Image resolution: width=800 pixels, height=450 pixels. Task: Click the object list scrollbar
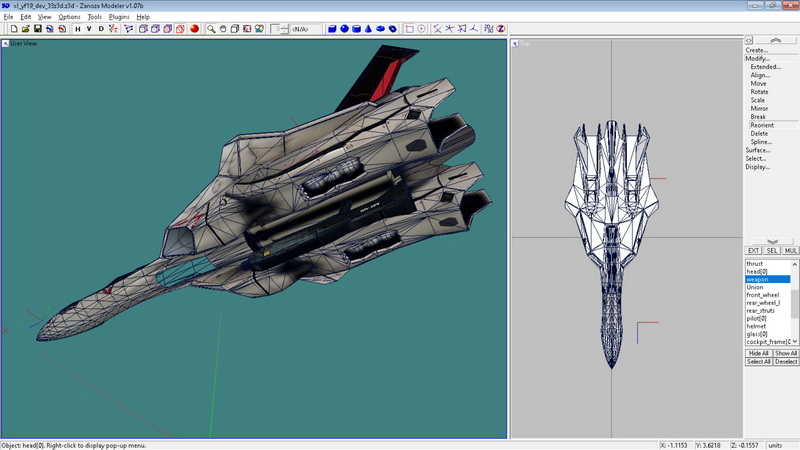[794, 303]
